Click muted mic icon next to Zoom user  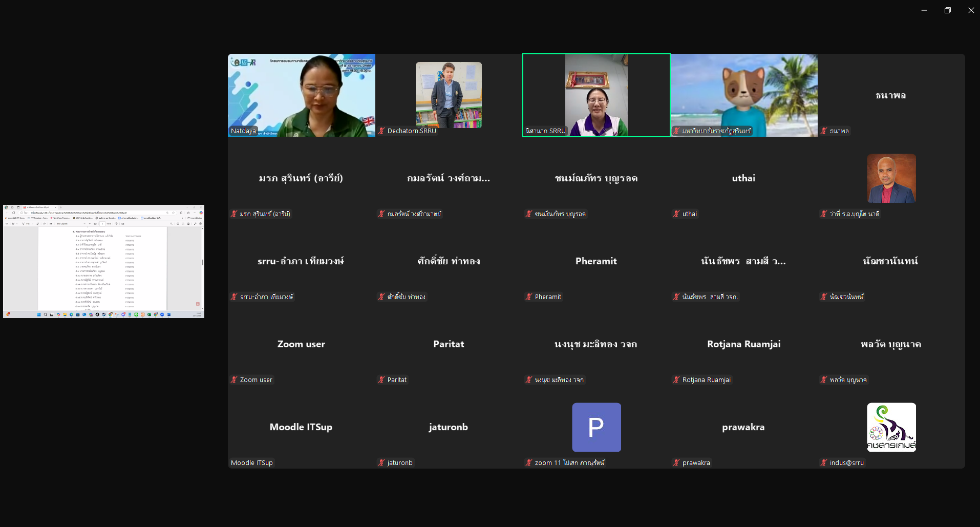(234, 380)
